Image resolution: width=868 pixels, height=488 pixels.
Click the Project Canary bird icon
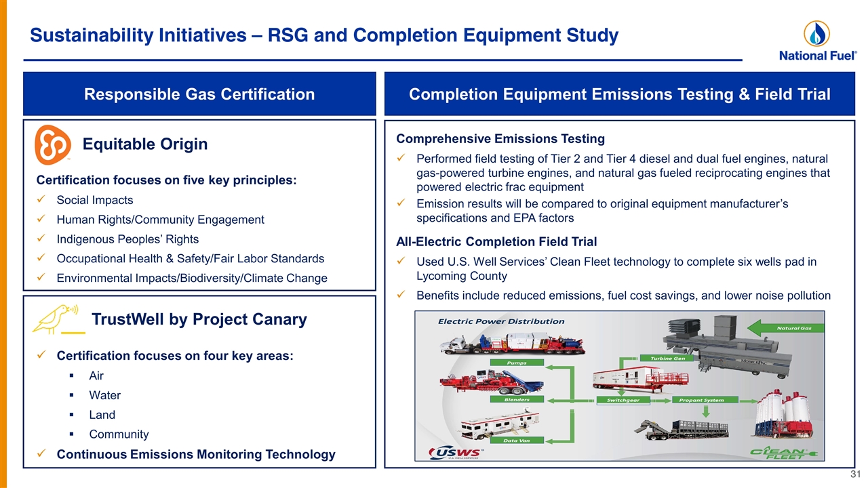click(x=58, y=319)
